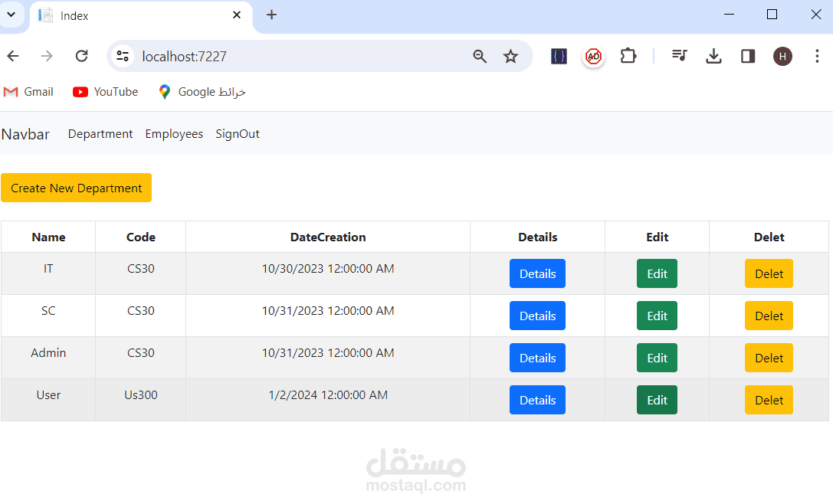Open the H profile avatar
The image size is (833, 504).
pos(782,56)
